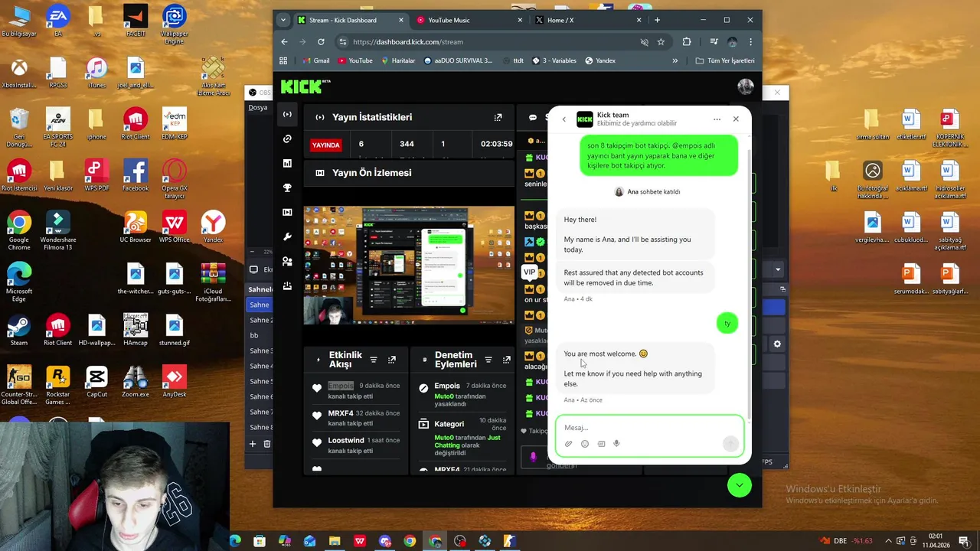The image size is (980, 551).
Task: Pop out the Yayın İstatistikleri panel
Action: click(498, 117)
